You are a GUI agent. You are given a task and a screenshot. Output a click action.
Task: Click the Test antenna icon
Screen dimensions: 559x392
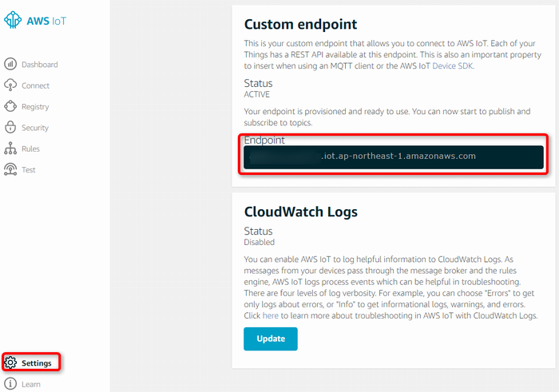10,169
